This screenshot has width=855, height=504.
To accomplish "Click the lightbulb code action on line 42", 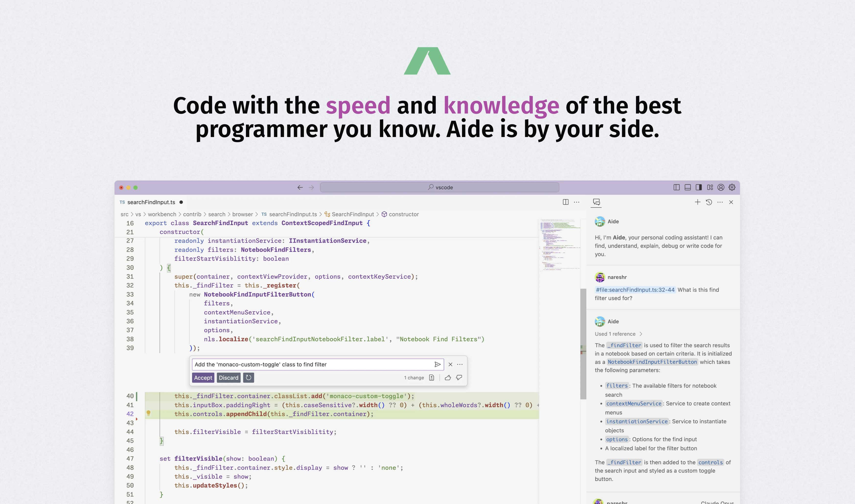I will coord(149,413).
